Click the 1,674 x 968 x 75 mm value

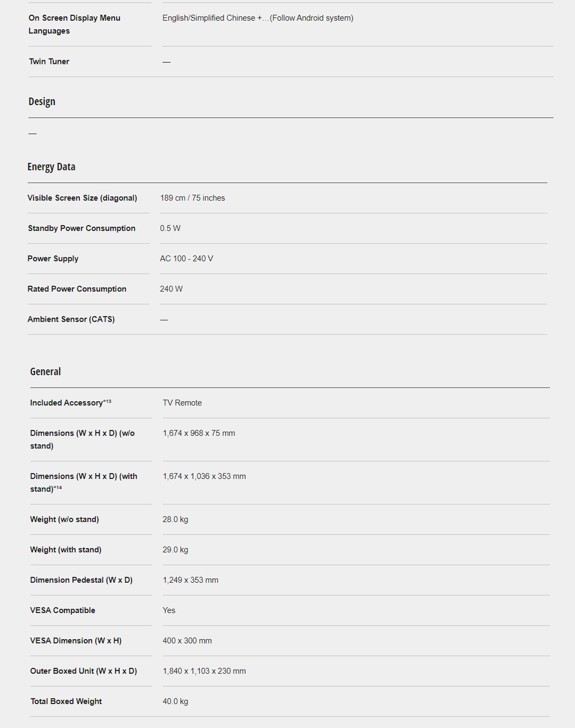(199, 433)
